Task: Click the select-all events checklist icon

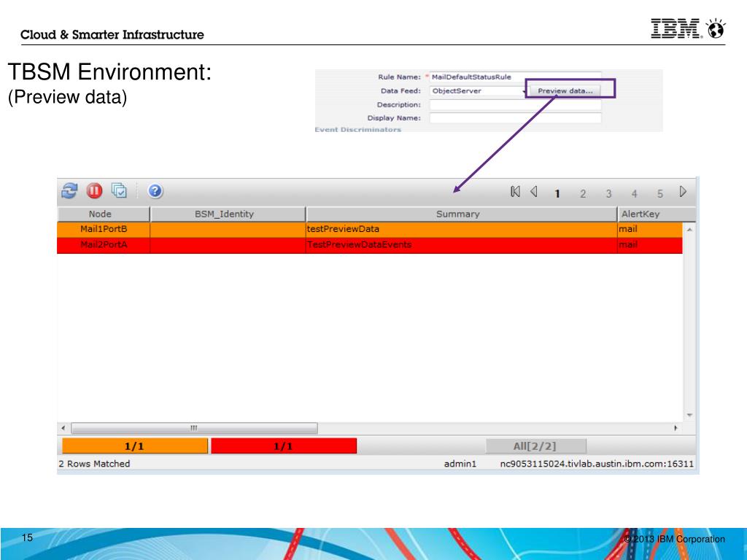Action: point(119,190)
